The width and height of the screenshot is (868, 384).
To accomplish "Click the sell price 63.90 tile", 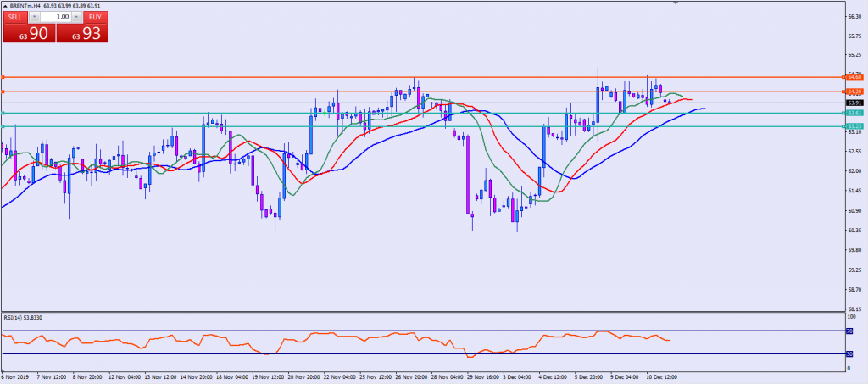I will pos(28,33).
